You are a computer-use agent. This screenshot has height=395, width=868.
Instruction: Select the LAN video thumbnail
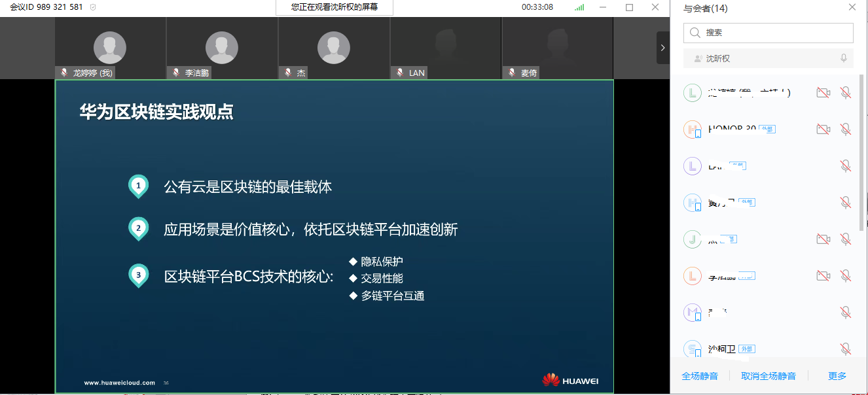tap(446, 48)
